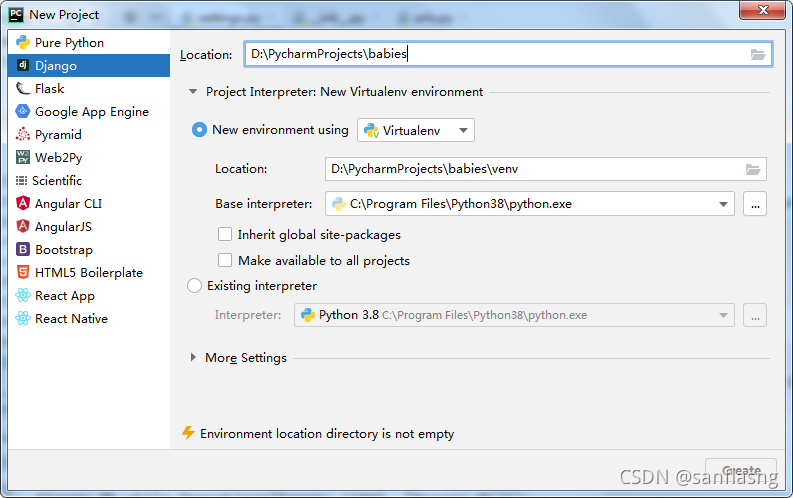Click the lightning warning icon
Viewport: 793px width, 498px height.
coord(188,433)
